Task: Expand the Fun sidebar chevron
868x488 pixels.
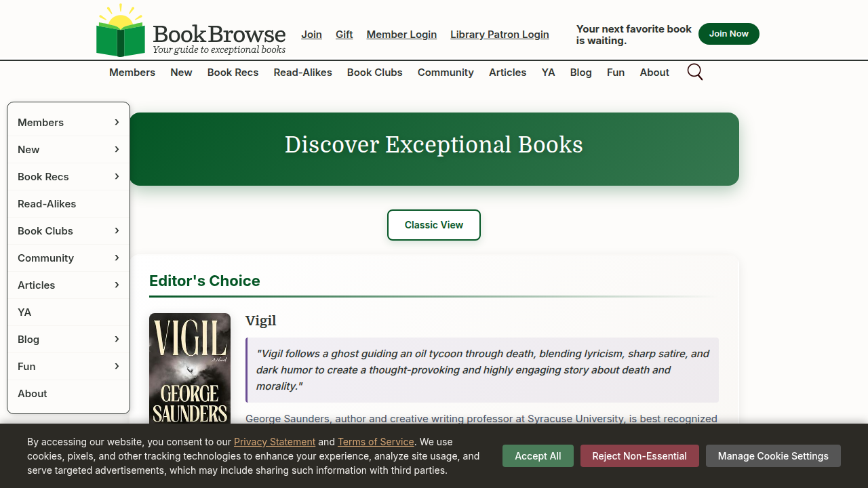Action: point(117,366)
